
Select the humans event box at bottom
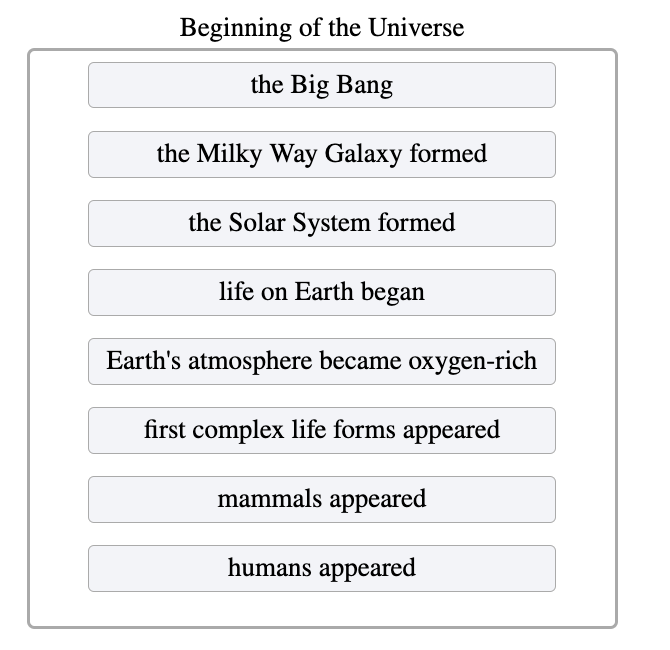click(x=322, y=568)
